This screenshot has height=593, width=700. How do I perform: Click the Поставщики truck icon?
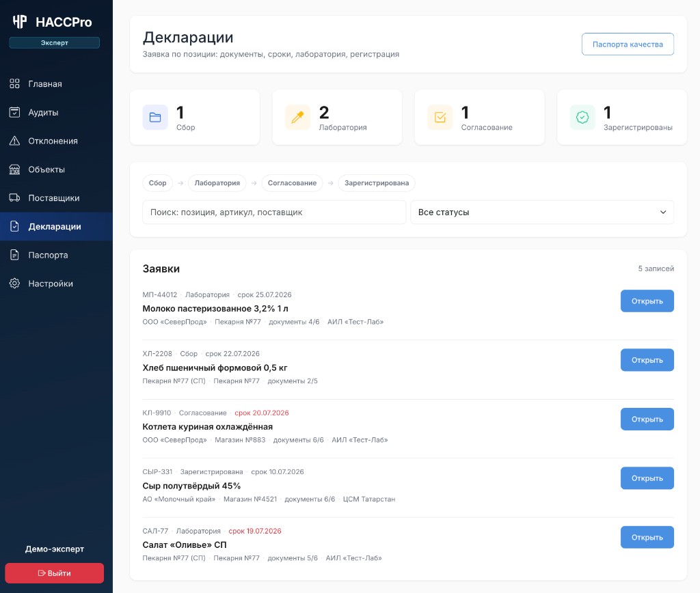(15, 197)
